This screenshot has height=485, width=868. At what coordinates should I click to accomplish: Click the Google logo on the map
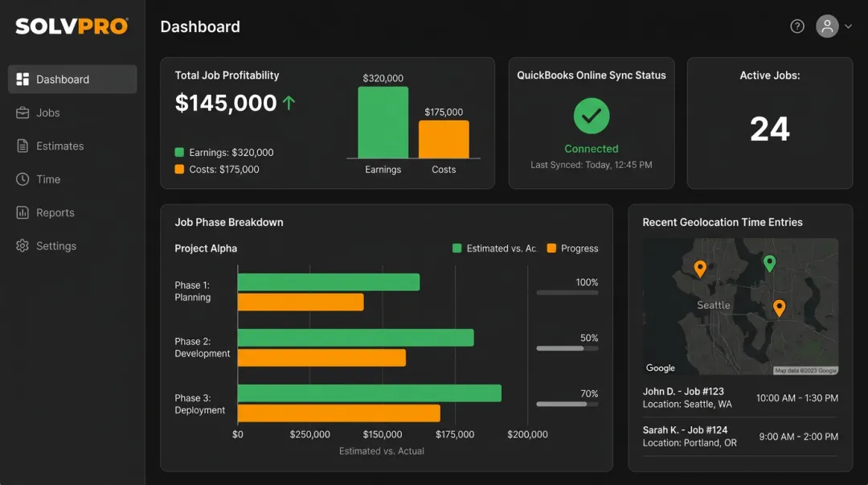point(661,368)
